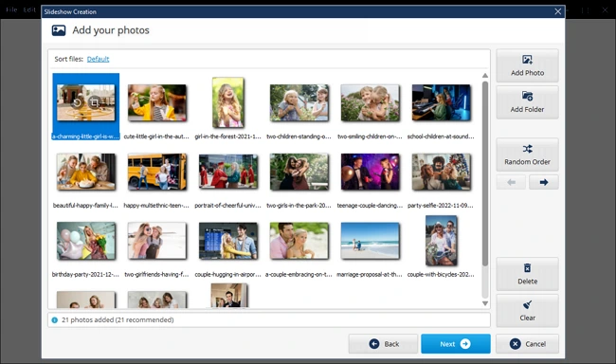This screenshot has height=364, width=616.
Task: Delete the selected photo
Action: point(527,274)
